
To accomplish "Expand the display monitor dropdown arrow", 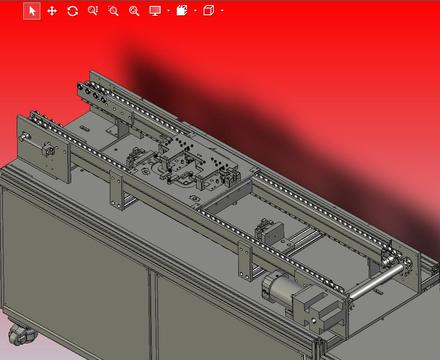I will [168, 11].
